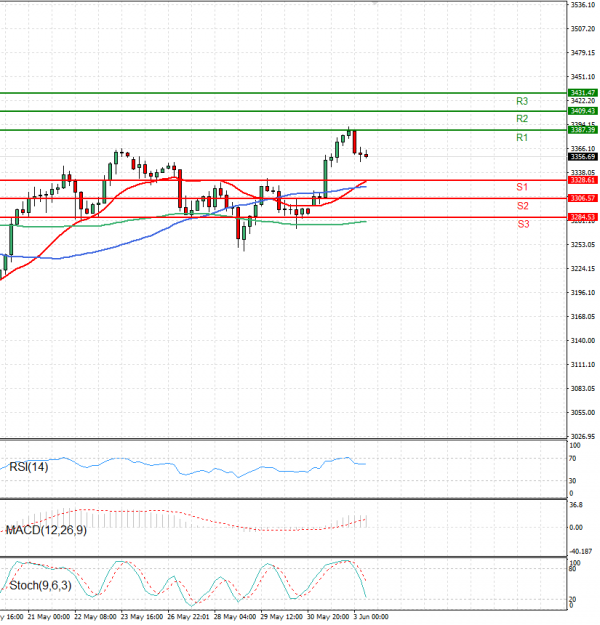Select the red 3284.53 price tag
The height and width of the screenshot is (625, 600).
tap(582, 217)
